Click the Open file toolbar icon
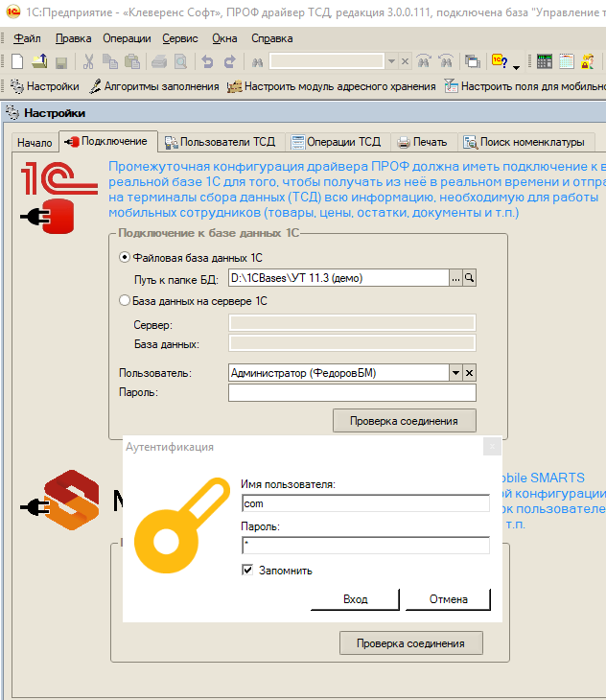The height and width of the screenshot is (700, 606). (39, 61)
